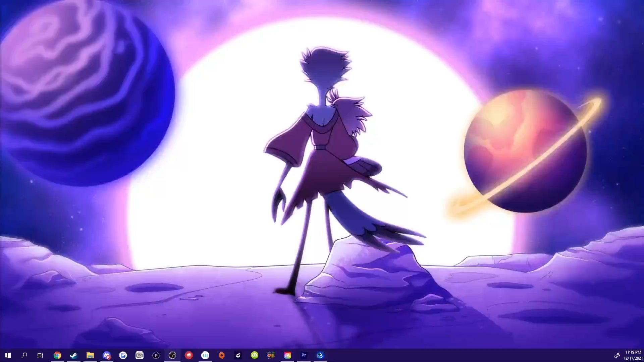The width and height of the screenshot is (644, 362).
Task: Open Task View from taskbar
Action: coord(40,355)
